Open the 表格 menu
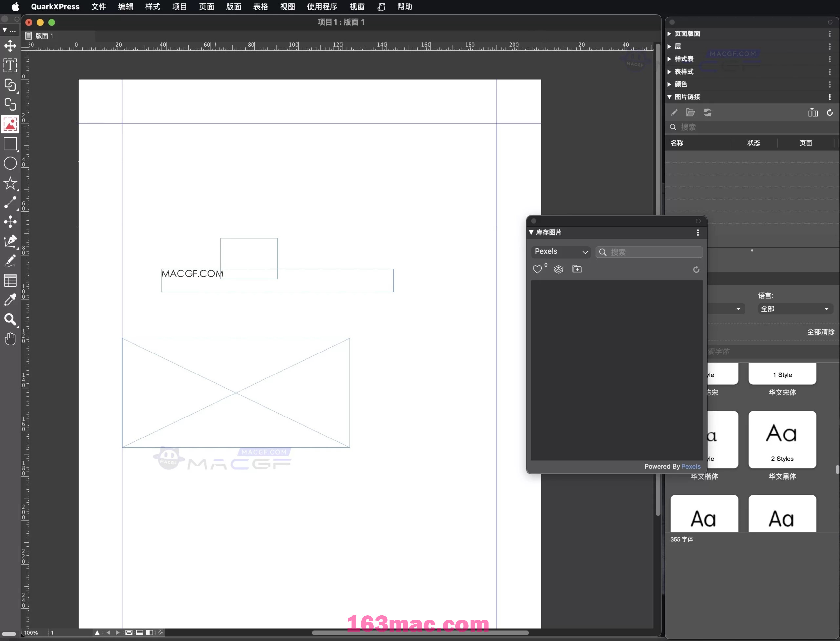Screen dimensions: 840x641 click(x=261, y=7)
